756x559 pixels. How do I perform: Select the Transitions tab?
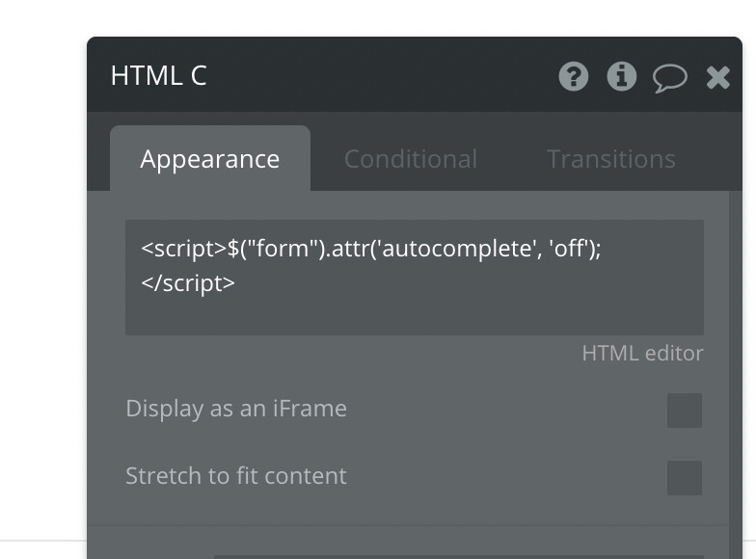click(611, 159)
